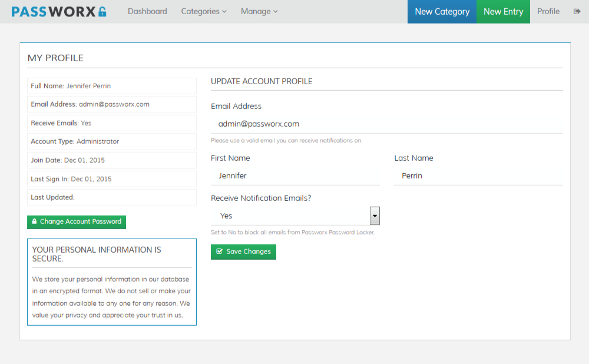Select the Last Name text field
Viewport: 589px width, 364px height.
[478, 176]
